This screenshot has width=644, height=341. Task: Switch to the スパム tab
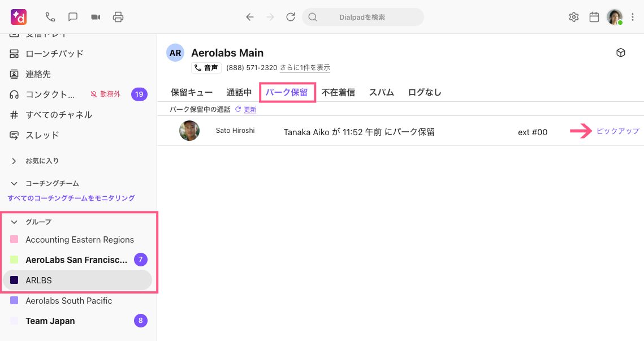[x=381, y=92]
